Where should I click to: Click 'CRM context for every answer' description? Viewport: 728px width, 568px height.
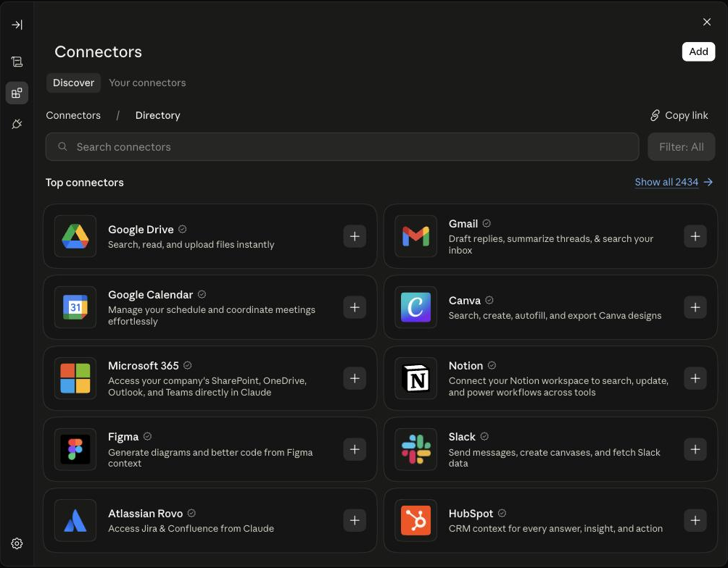tap(555, 528)
